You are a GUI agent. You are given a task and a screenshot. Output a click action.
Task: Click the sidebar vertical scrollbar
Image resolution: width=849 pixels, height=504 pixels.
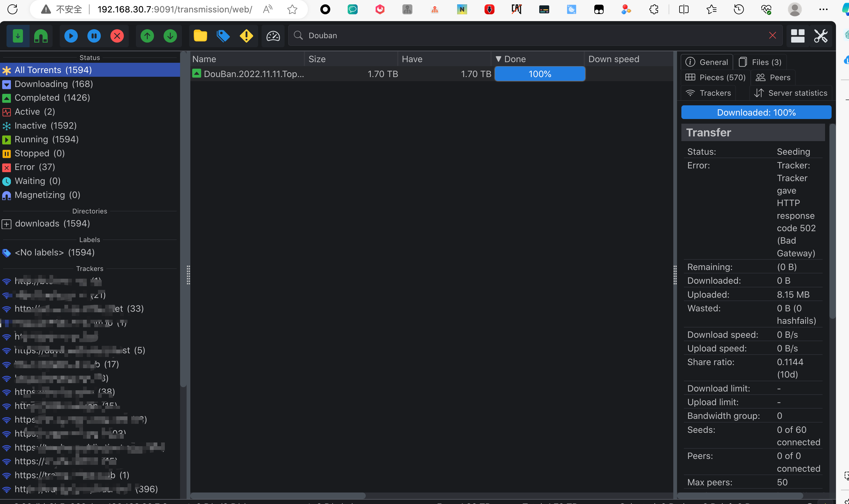183,219
